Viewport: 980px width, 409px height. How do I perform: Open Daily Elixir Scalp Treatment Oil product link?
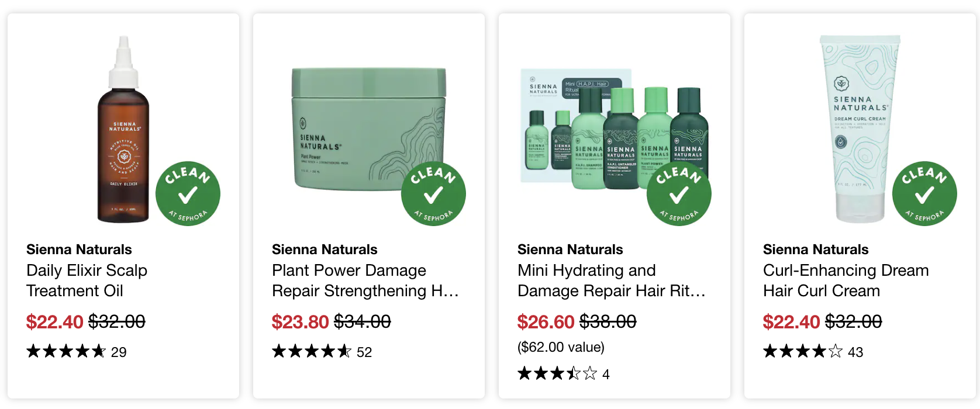click(x=87, y=280)
